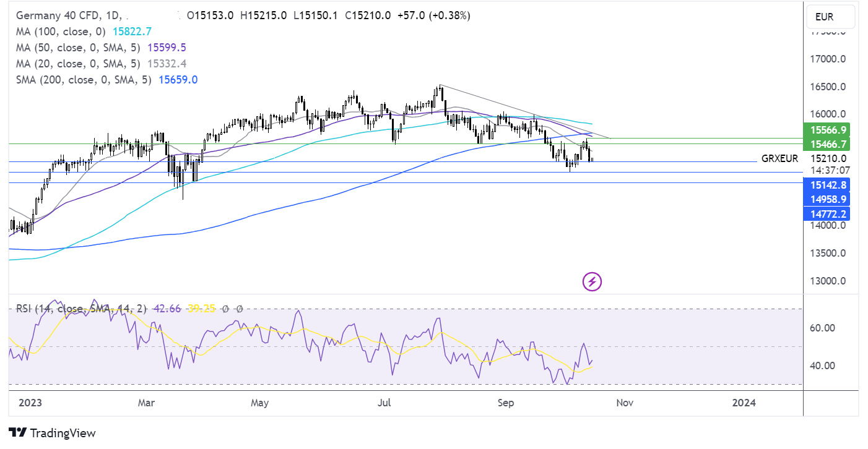Click the RSI value 42.66

pyautogui.click(x=167, y=308)
